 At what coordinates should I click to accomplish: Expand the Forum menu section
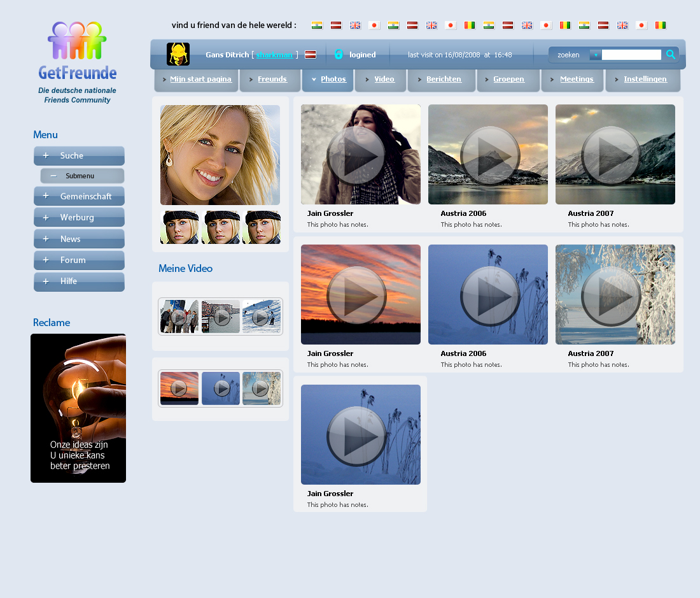pyautogui.click(x=46, y=260)
